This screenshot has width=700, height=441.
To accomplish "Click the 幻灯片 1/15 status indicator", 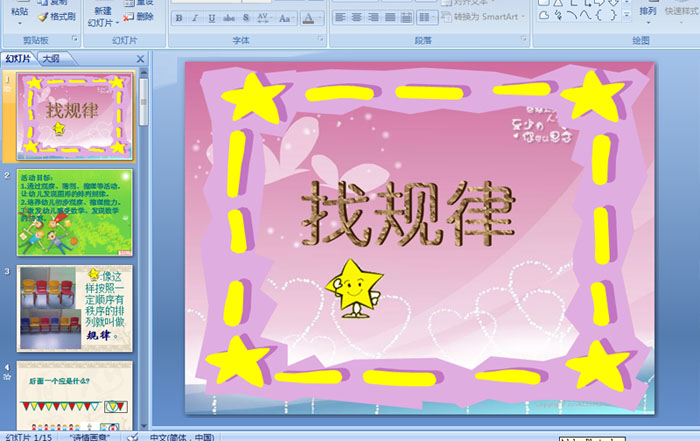I will click(x=29, y=437).
